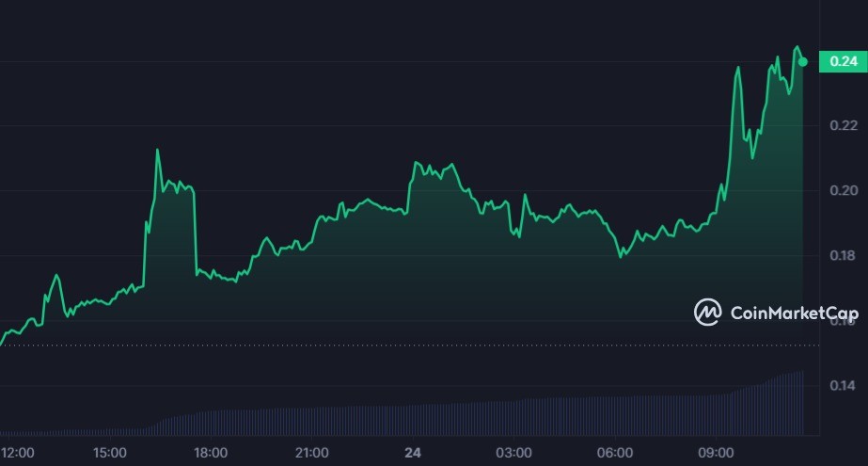Click the bold 24 date axis label

413,453
